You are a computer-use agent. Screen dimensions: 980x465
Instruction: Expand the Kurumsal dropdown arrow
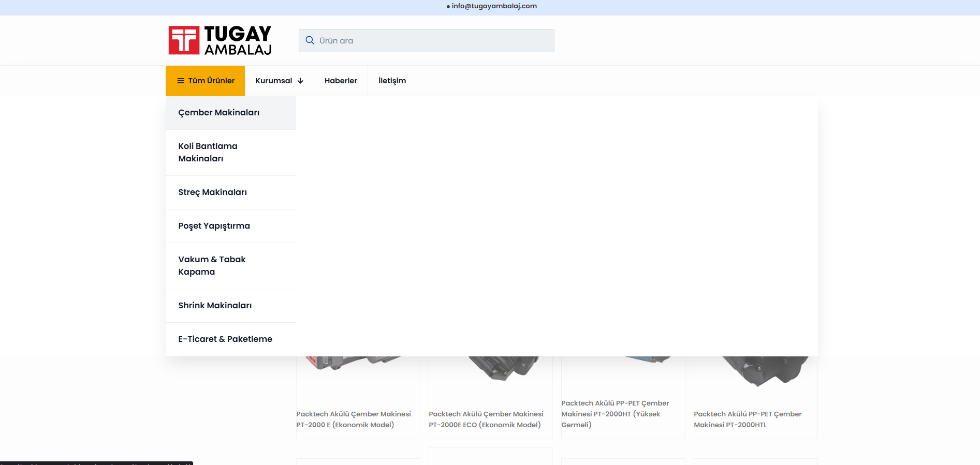pos(300,81)
